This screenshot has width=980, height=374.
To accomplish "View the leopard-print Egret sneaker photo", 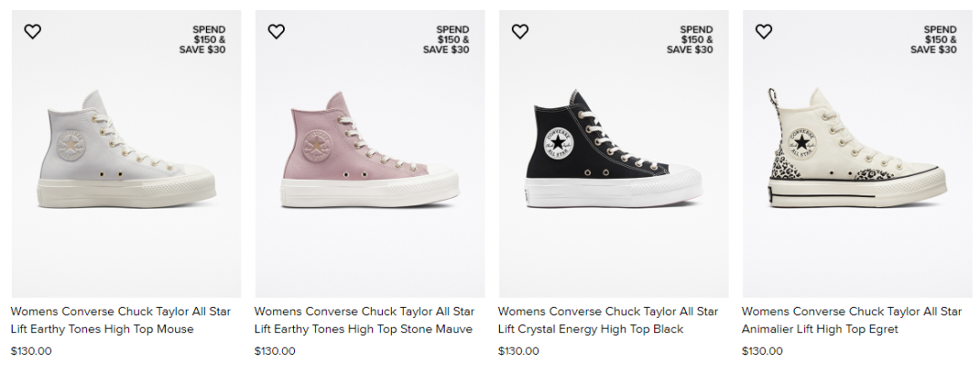I will pos(857,153).
